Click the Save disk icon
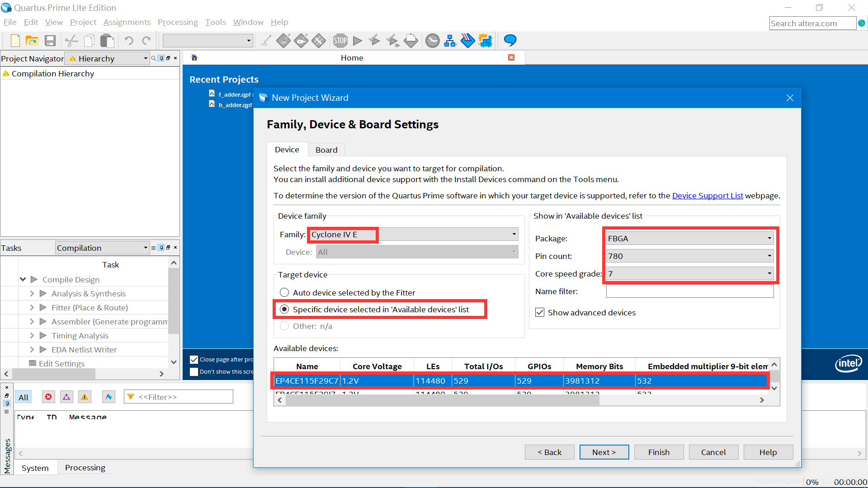Image resolution: width=868 pixels, height=488 pixels. click(50, 41)
